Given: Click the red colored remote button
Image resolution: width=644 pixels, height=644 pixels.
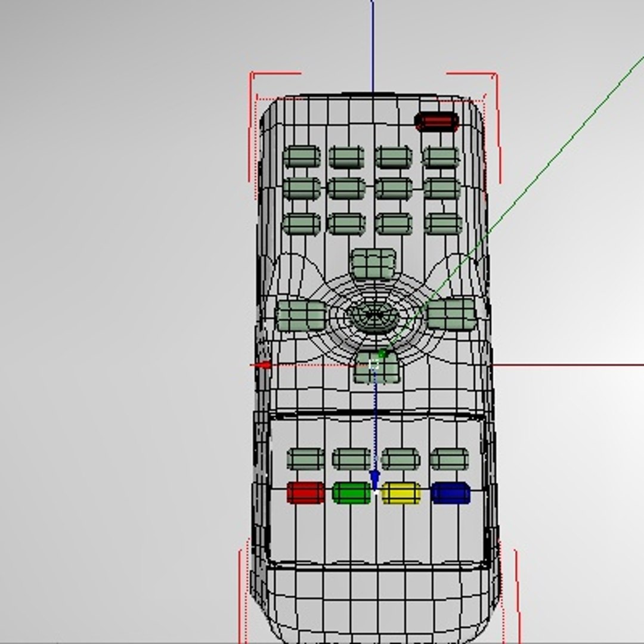Looking at the screenshot, I should click(x=305, y=493).
